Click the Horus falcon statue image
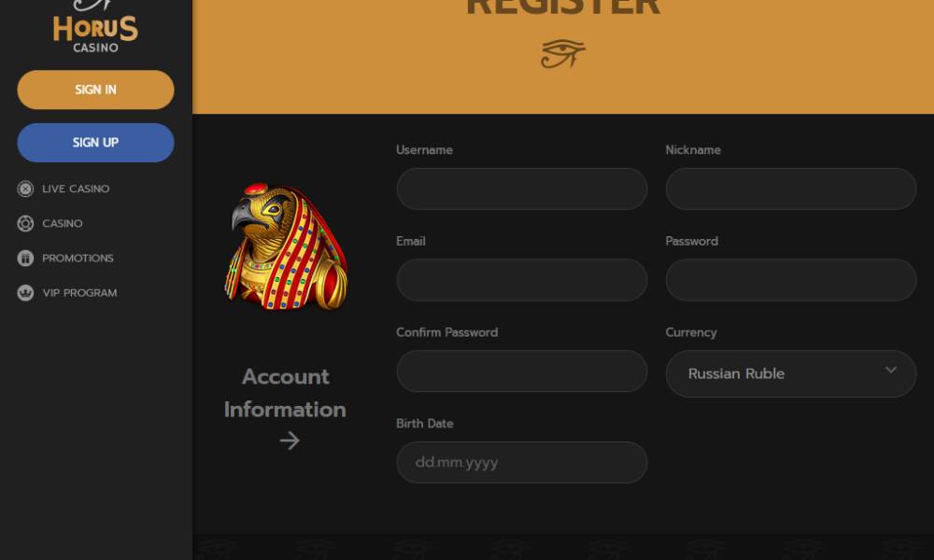Screen dimensions: 934x560 pyautogui.click(x=287, y=246)
